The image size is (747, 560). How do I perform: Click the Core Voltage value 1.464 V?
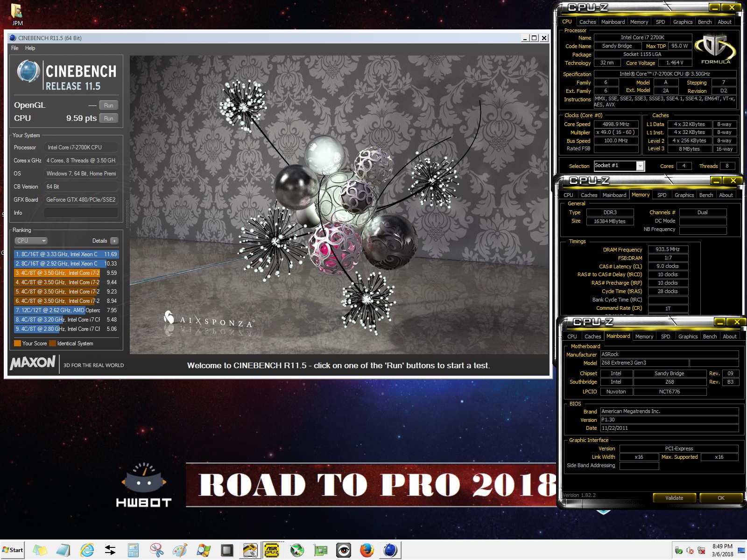click(675, 63)
